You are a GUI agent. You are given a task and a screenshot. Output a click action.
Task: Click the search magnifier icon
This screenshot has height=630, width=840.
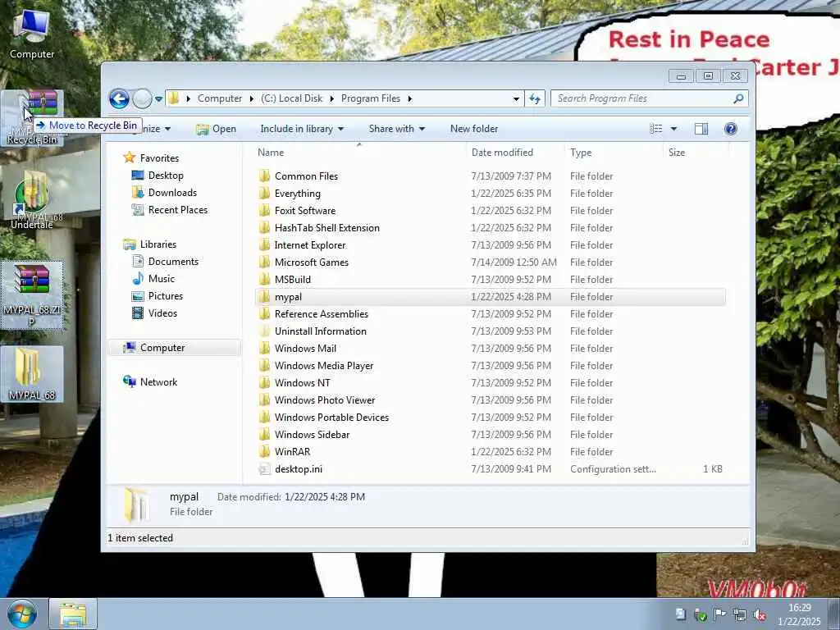point(739,98)
